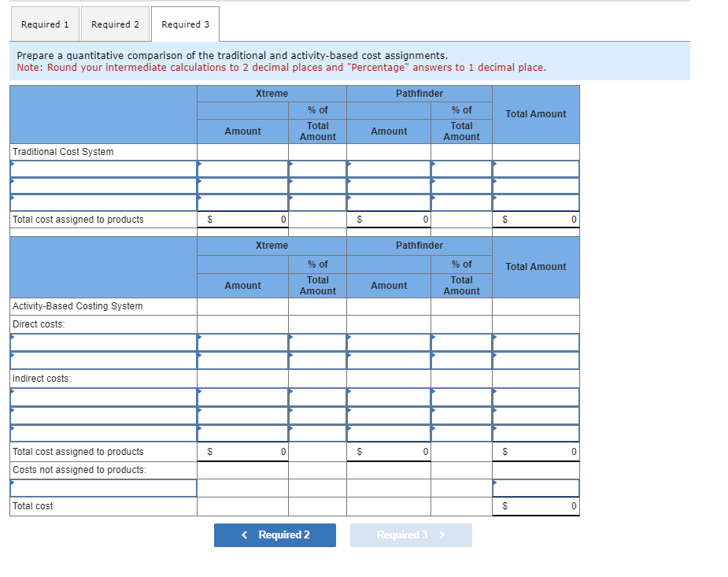Switch to the Required 1 tab

pos(45,24)
